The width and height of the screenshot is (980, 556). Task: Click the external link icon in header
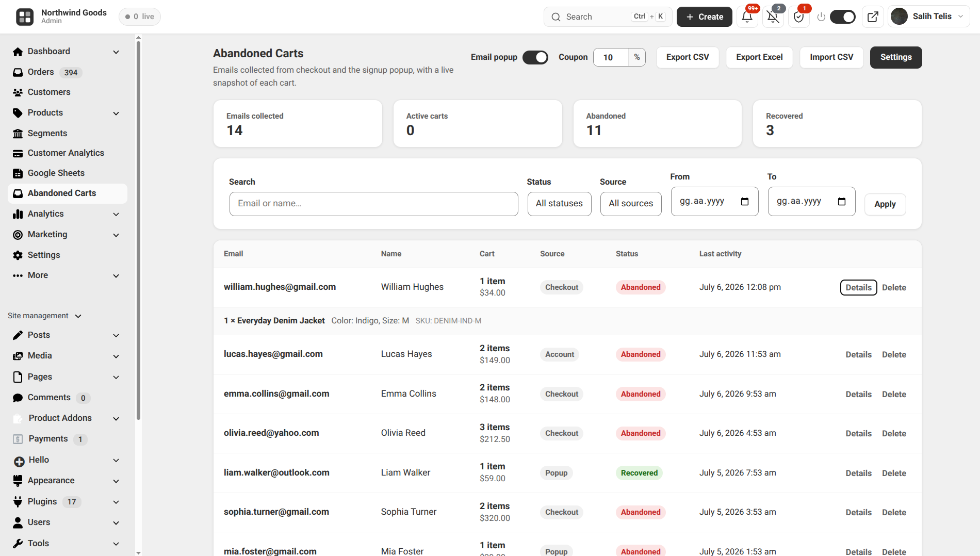873,17
